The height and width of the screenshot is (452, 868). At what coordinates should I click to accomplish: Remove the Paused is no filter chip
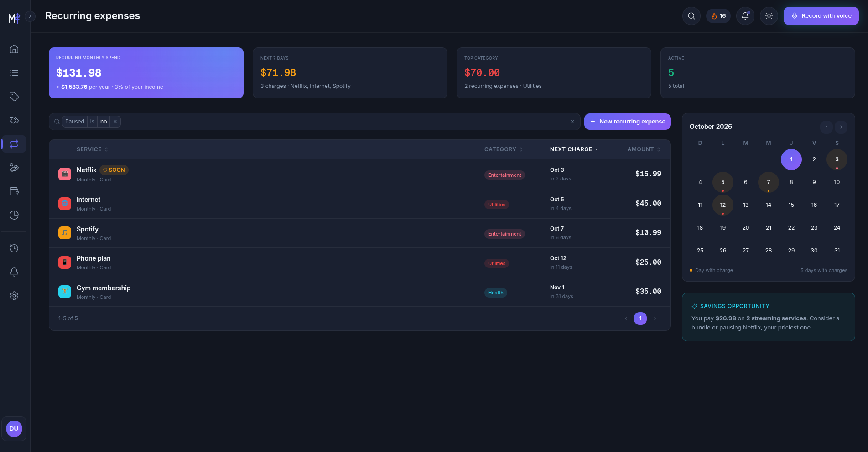click(x=115, y=122)
